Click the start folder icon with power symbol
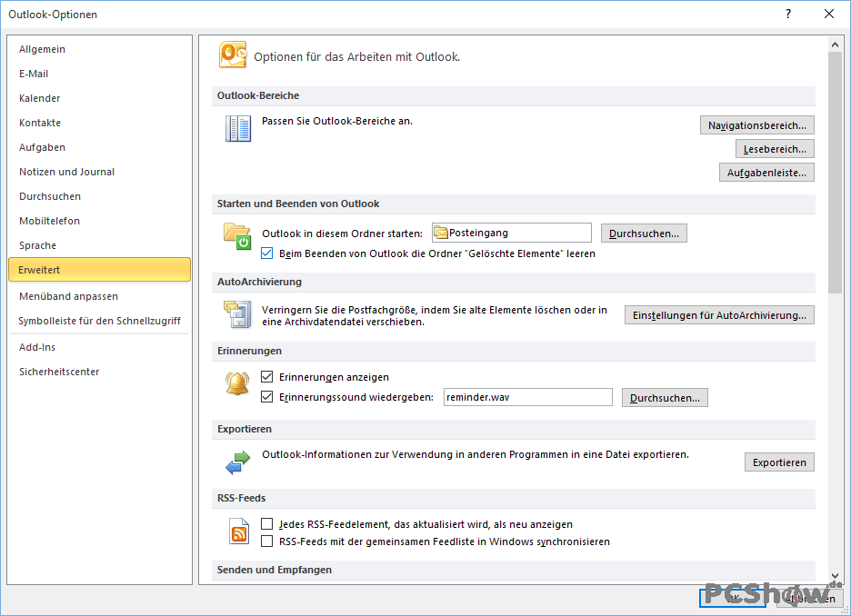The image size is (851, 616). (237, 236)
